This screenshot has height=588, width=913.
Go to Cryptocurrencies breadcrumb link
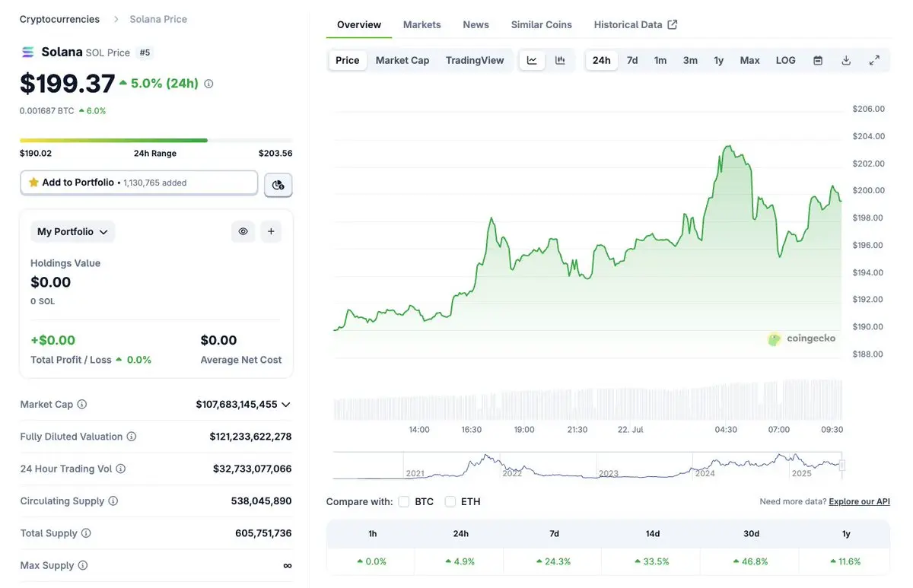coord(59,19)
